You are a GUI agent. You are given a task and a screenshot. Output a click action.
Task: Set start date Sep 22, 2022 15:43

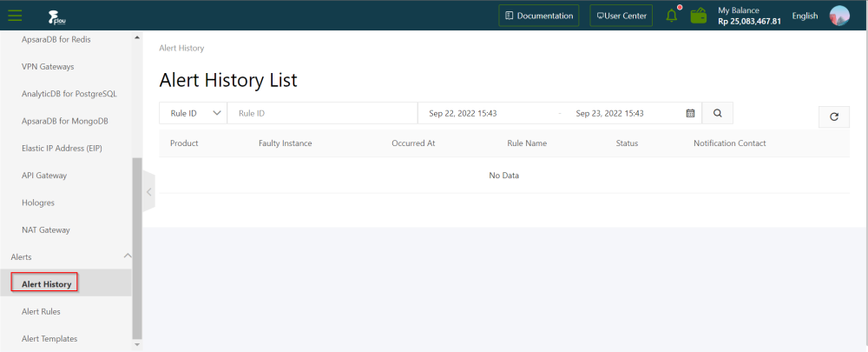click(463, 113)
